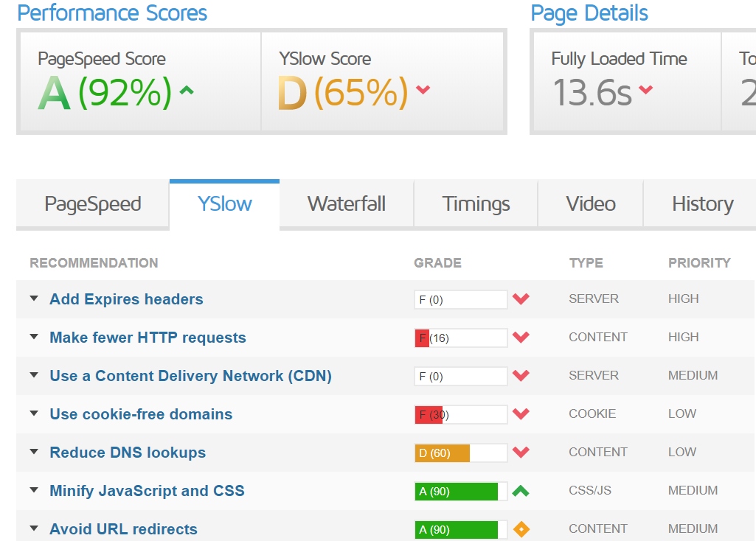Click the red trend arrow for Reduce DNS lookups
The image size is (756, 541).
pyautogui.click(x=521, y=453)
